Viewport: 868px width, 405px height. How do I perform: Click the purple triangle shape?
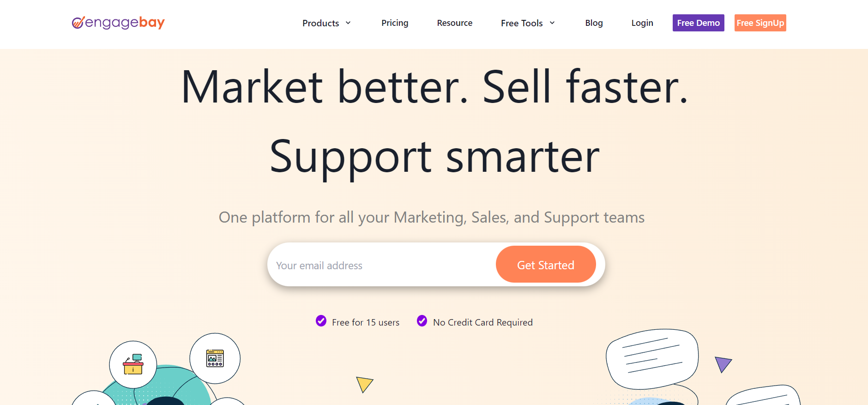coord(723,363)
